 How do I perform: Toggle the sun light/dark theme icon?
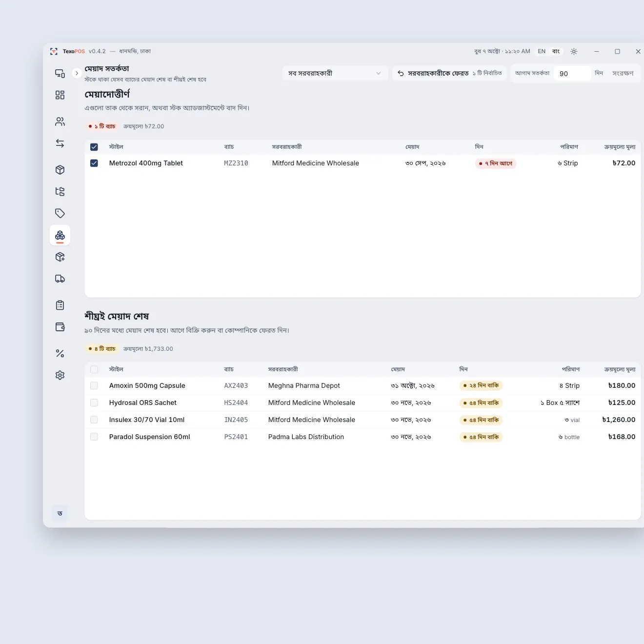click(574, 51)
